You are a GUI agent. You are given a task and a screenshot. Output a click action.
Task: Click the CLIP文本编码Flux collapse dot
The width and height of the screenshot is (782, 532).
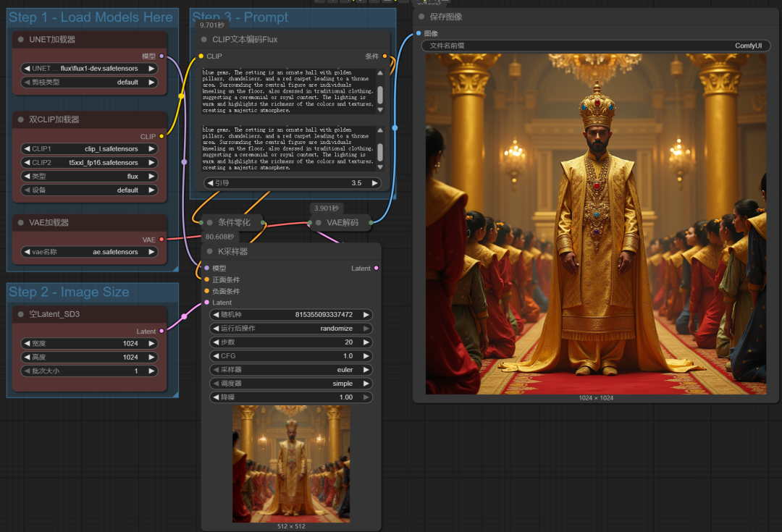[203, 40]
